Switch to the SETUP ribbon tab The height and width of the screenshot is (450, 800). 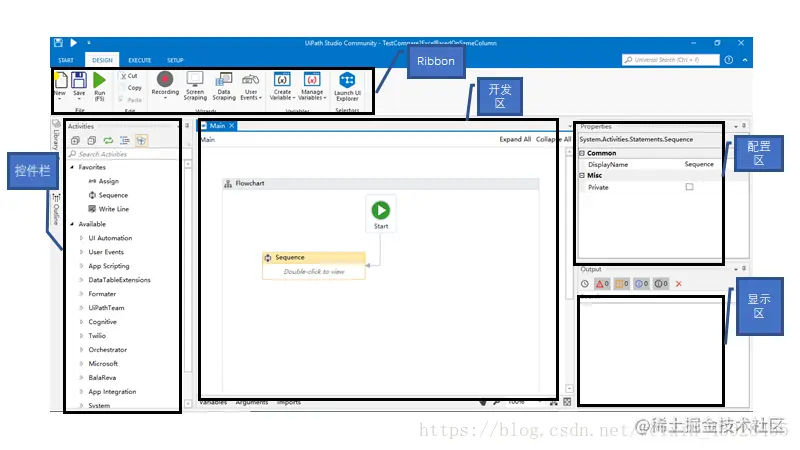175,60
